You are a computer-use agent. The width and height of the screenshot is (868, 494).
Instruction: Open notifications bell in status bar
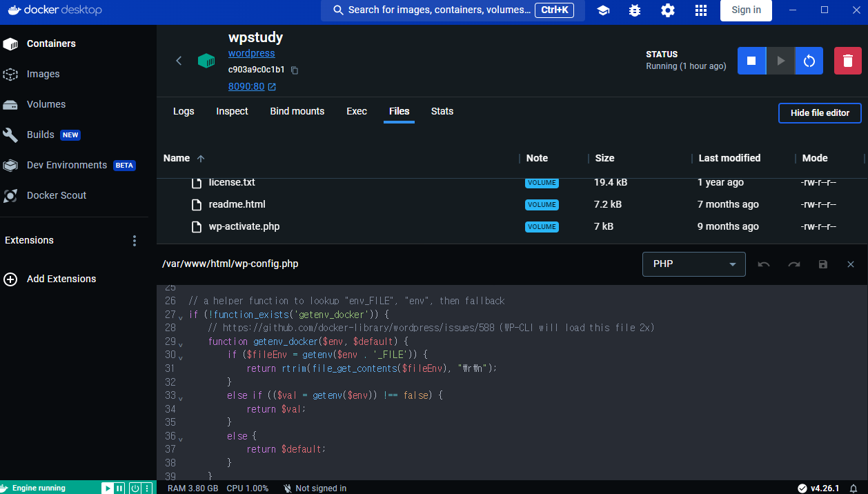[x=854, y=488]
